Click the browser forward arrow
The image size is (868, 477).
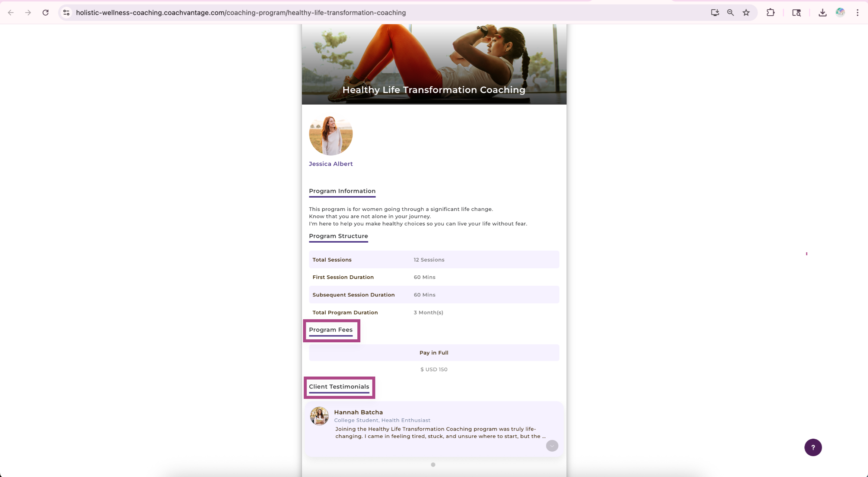28,13
